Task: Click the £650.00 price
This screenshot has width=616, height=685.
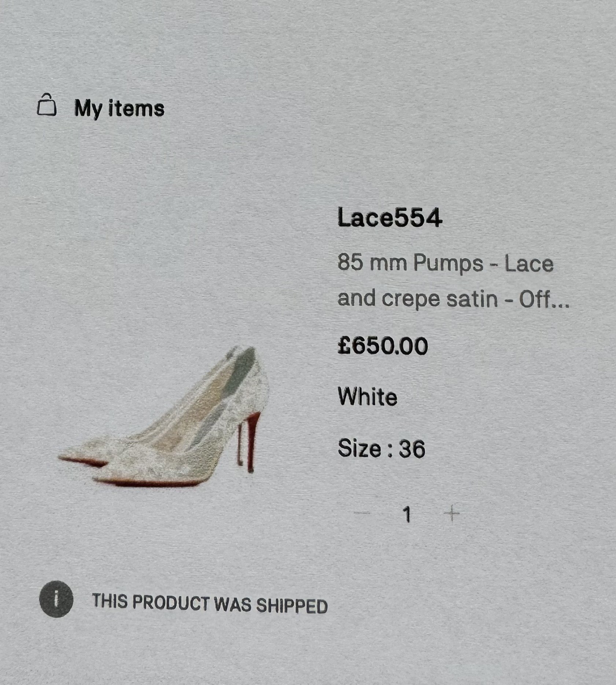Action: 383,346
